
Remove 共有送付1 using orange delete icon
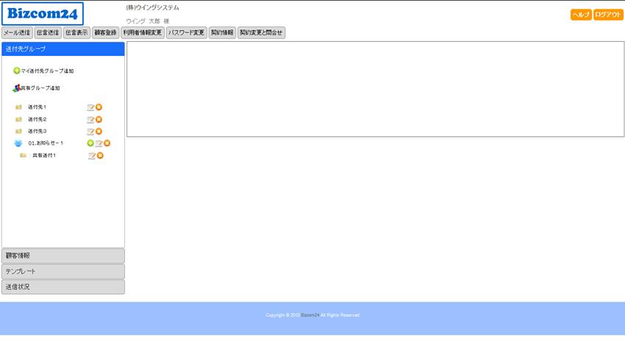point(100,156)
